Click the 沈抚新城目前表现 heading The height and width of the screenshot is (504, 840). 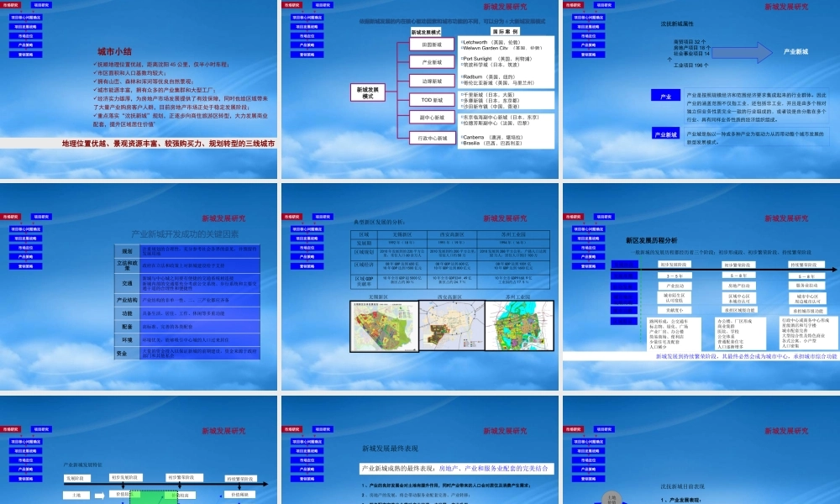[682, 486]
